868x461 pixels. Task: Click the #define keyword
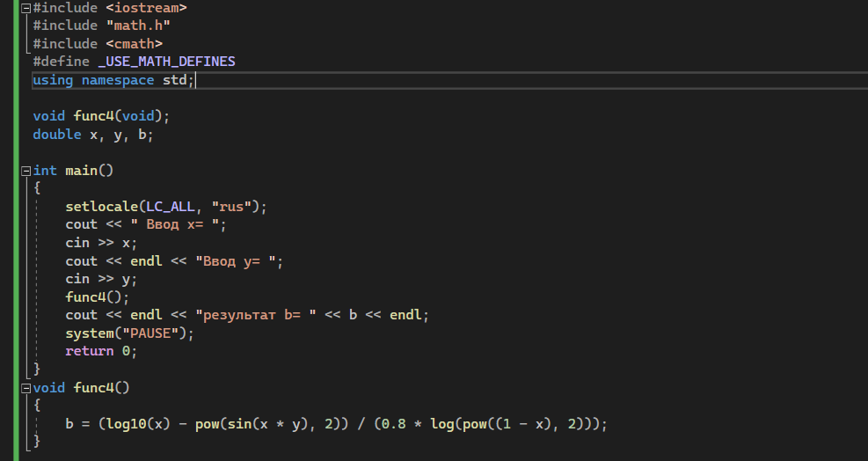(61, 62)
